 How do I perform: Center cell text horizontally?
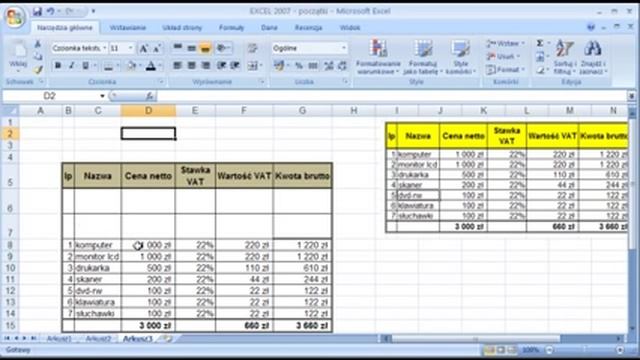coord(191,65)
